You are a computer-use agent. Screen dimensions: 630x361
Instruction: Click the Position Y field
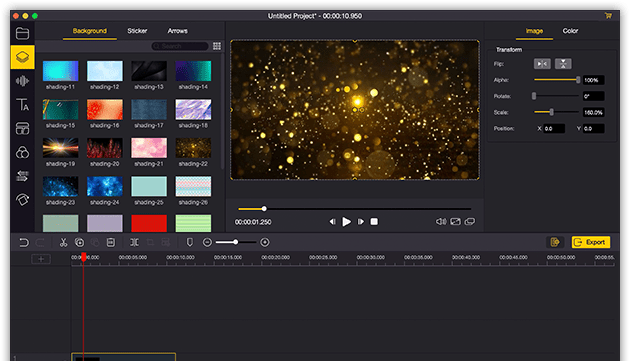coord(593,129)
